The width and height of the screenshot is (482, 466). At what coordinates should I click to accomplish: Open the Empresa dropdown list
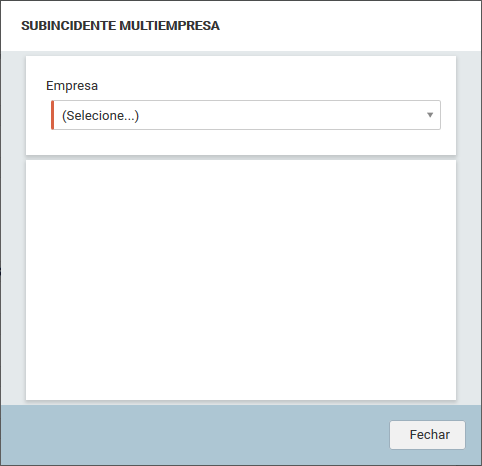246,115
